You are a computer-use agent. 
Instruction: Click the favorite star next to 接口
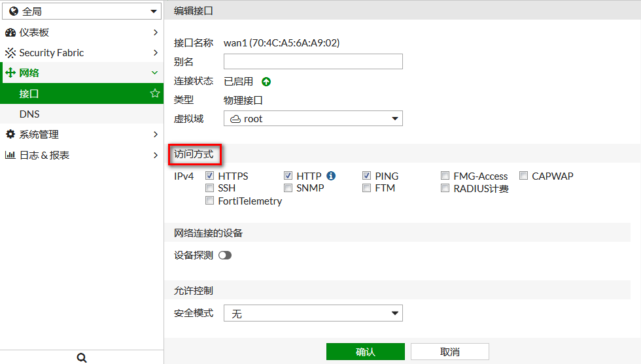coord(155,93)
